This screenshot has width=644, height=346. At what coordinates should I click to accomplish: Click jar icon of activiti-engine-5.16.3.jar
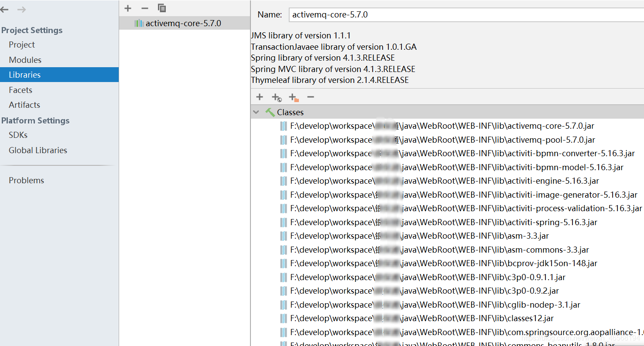[284, 181]
